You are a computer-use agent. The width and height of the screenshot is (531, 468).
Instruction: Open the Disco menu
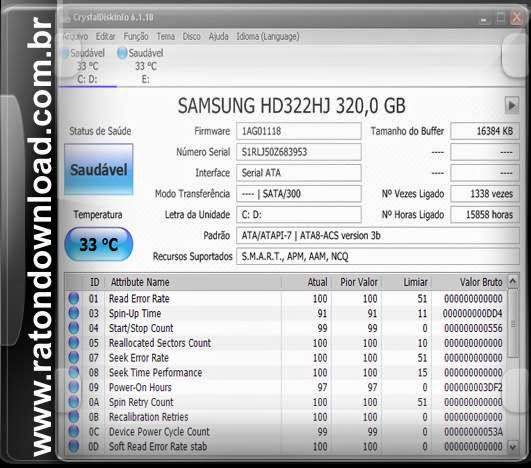[191, 36]
